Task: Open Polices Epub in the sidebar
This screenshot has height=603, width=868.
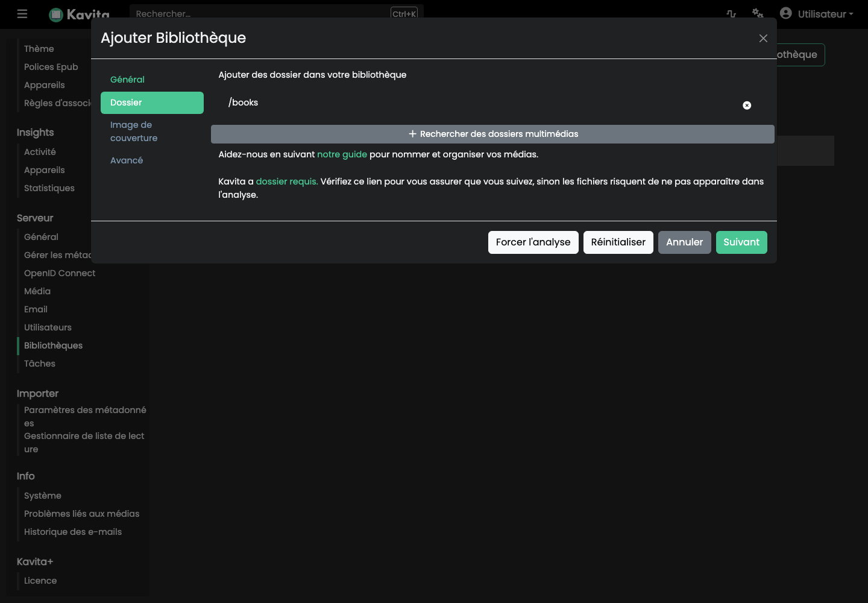Action: [x=51, y=67]
